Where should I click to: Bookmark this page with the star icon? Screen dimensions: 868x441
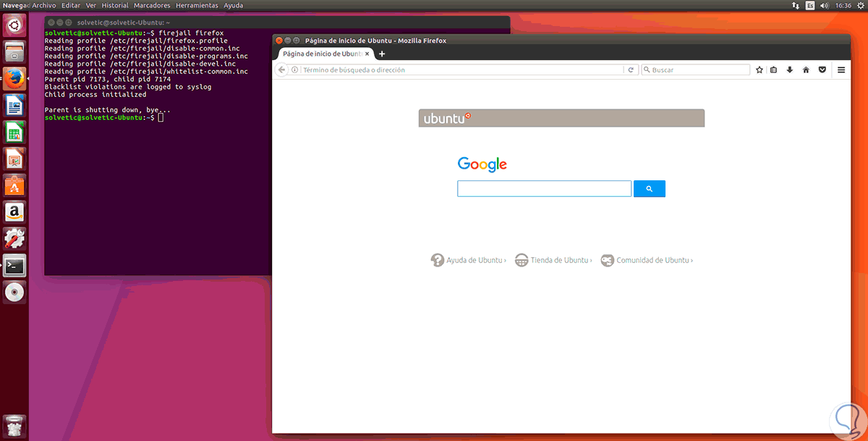[759, 70]
